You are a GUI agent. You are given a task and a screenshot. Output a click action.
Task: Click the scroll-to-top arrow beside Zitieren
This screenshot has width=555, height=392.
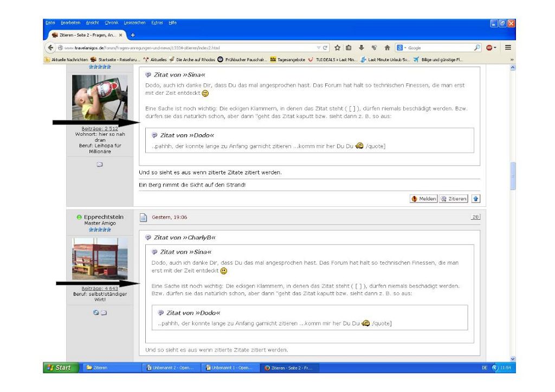click(x=475, y=199)
